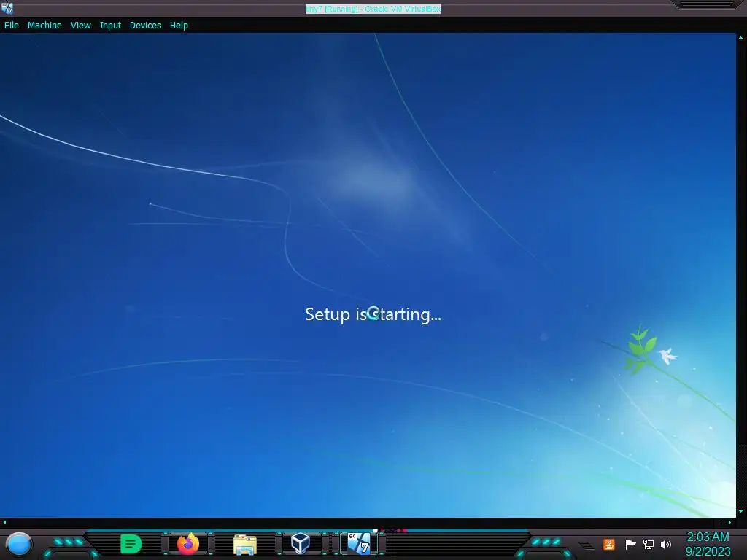Click the VirtualBox window title text
747x560 pixels.
pyautogui.click(x=373, y=9)
